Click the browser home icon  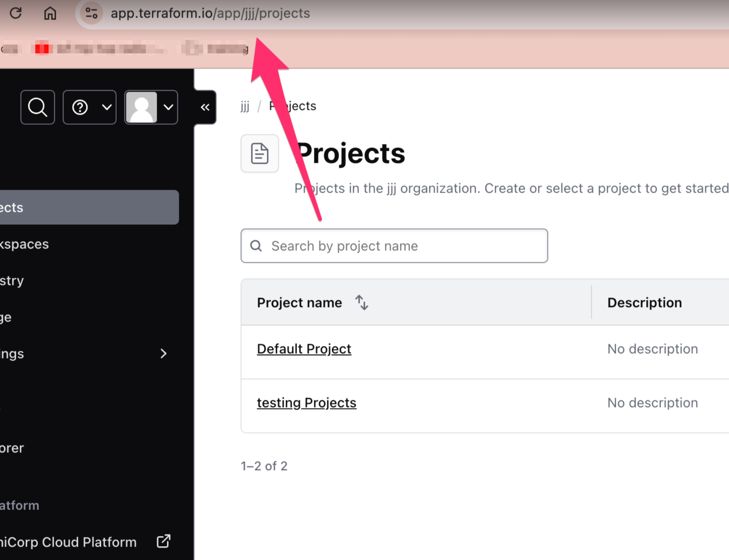[x=50, y=13]
